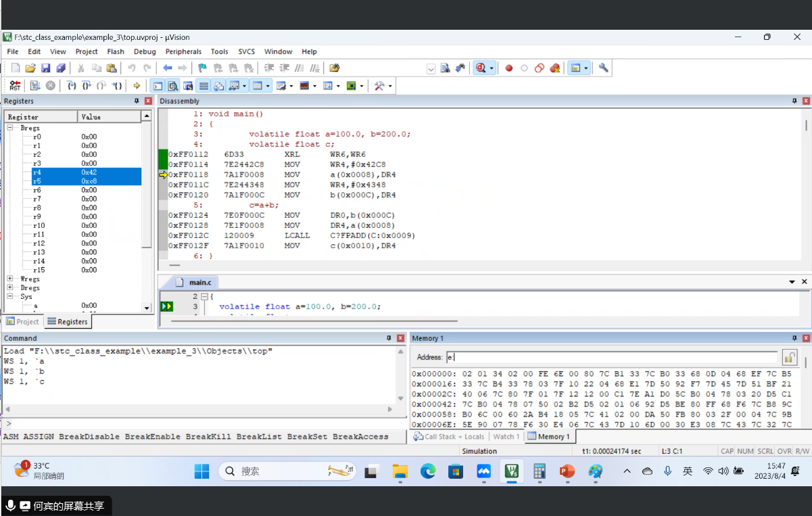The image size is (812, 516).
Task: Click the Kill All Breakpoints icon
Action: click(x=555, y=68)
